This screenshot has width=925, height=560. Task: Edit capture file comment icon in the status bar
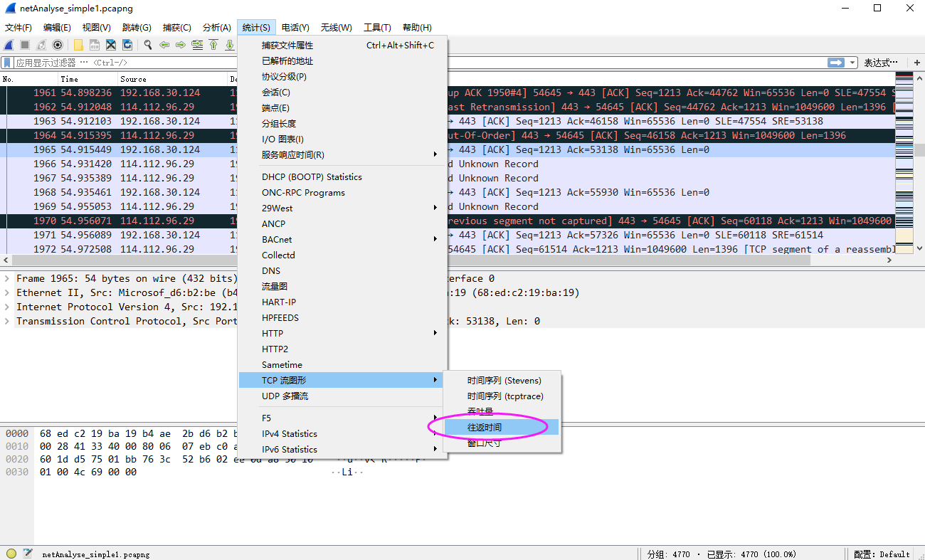point(28,554)
